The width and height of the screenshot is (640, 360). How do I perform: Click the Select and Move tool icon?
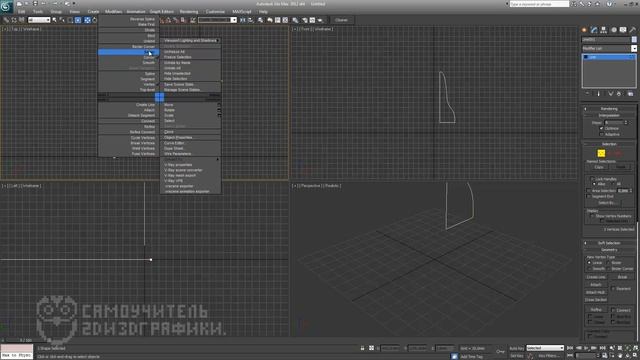[87, 20]
